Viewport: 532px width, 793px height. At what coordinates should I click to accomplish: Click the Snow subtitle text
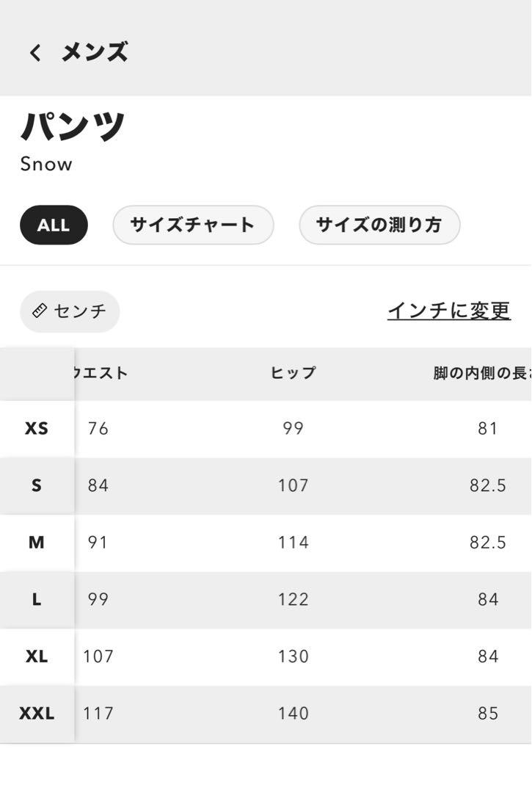pos(46,164)
